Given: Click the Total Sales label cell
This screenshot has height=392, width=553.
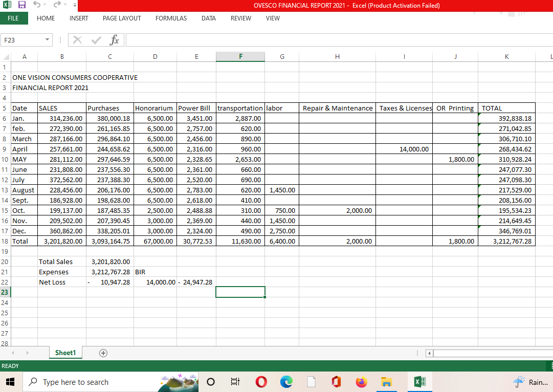Looking at the screenshot, I should coord(62,262).
